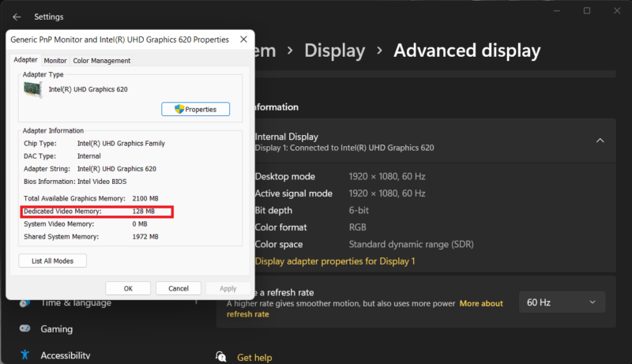
Task: Confirm the dialog with OK
Action: click(128, 288)
